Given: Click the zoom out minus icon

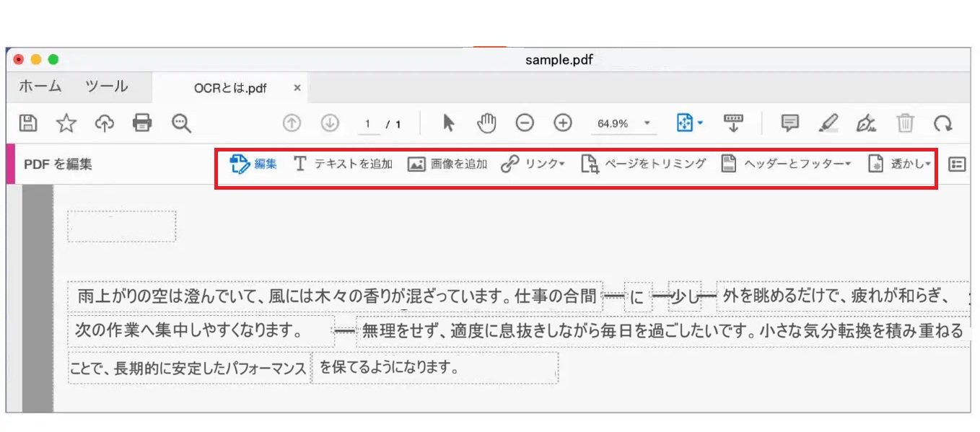Looking at the screenshot, I should coord(525,123).
